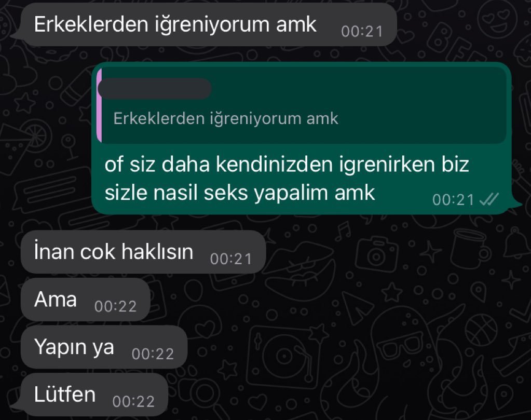Tap the blurred sender name in the quote
This screenshot has width=531, height=420.
[x=155, y=89]
